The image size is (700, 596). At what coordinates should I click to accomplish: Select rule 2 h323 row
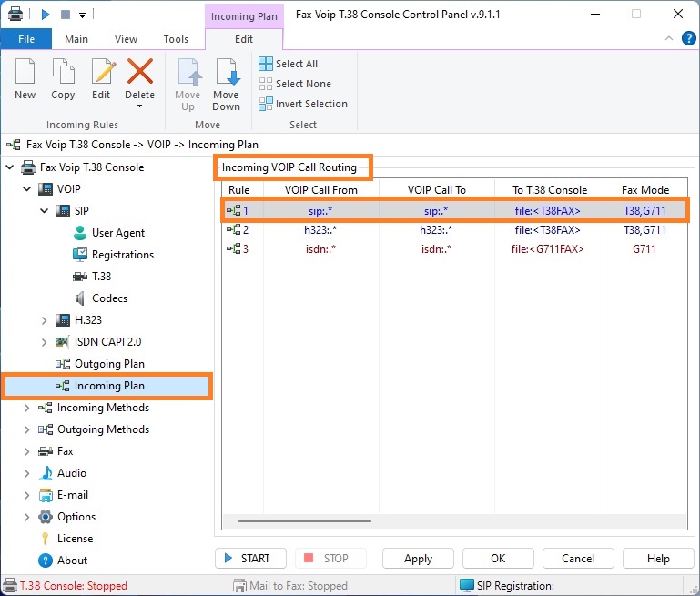point(454,229)
